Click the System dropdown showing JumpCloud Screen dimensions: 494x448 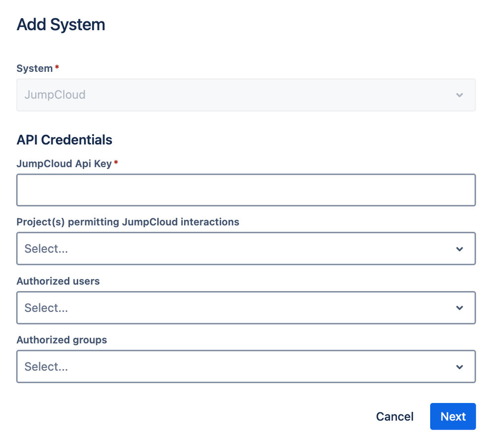coord(238,95)
